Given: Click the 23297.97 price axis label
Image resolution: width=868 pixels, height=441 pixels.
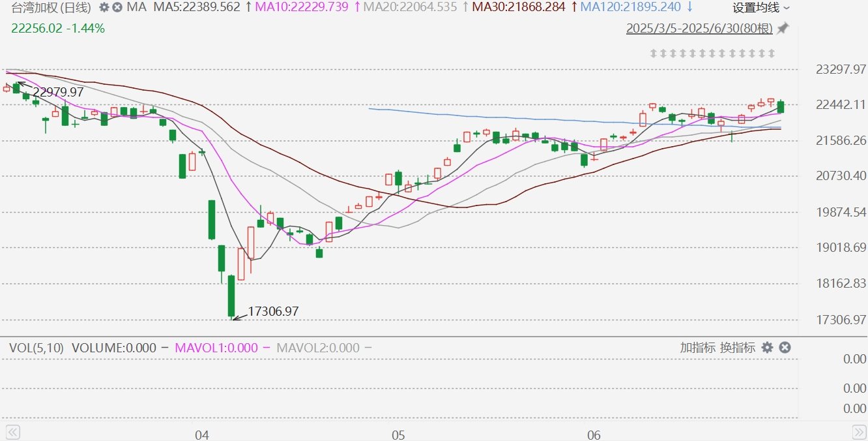Looking at the screenshot, I should click(x=841, y=68).
